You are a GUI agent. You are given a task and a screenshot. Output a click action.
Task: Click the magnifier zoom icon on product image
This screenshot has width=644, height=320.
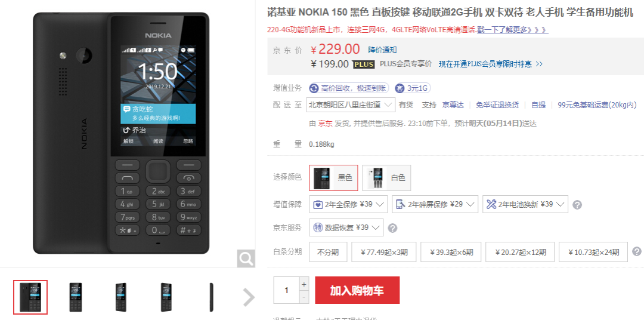pos(246,259)
